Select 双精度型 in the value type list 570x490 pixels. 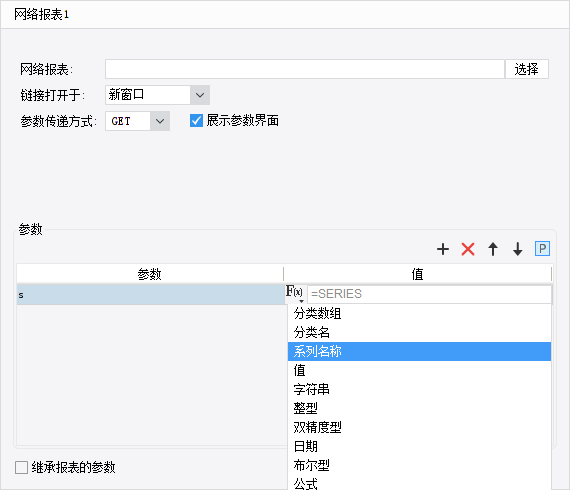point(420,427)
